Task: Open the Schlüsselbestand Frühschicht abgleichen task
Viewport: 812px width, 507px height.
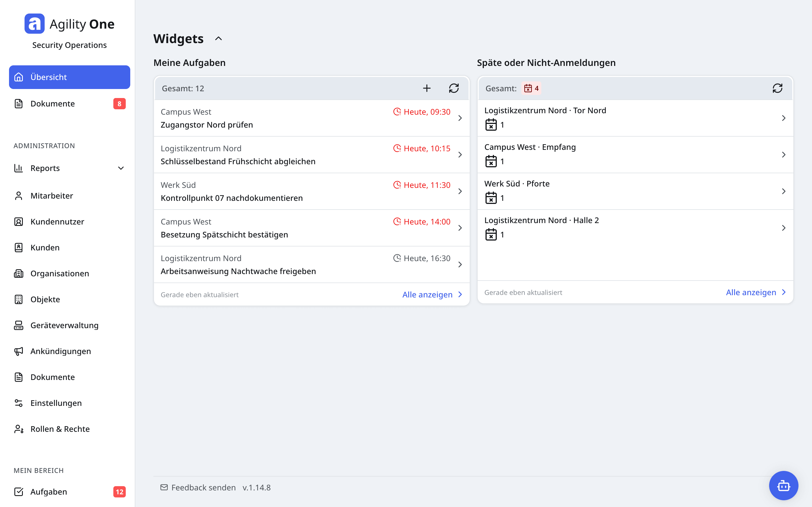Action: pos(311,155)
